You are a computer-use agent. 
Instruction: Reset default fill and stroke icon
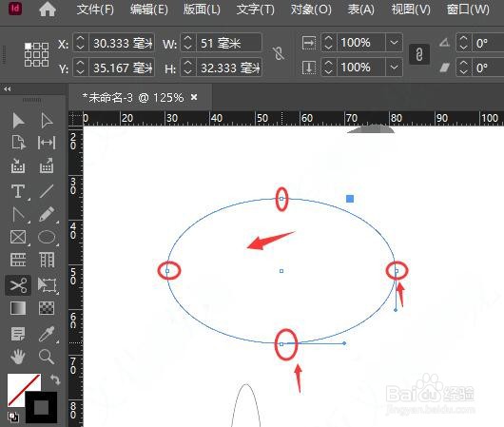point(13,417)
